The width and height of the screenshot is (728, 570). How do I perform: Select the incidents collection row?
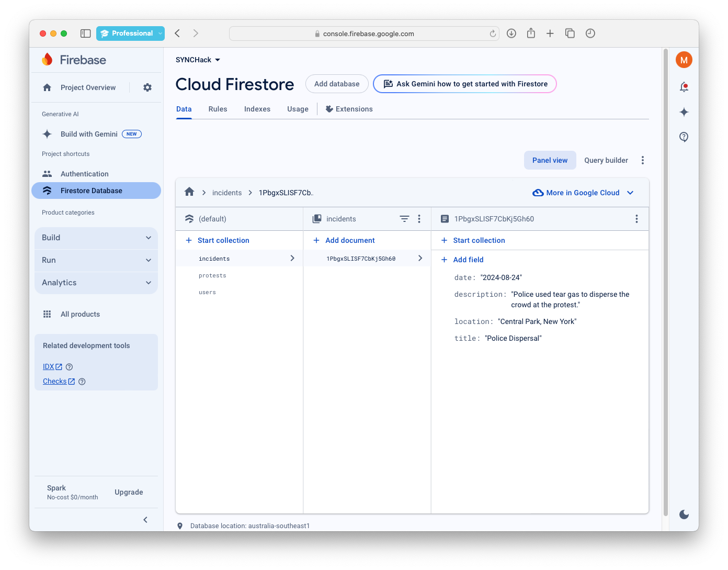tap(240, 259)
